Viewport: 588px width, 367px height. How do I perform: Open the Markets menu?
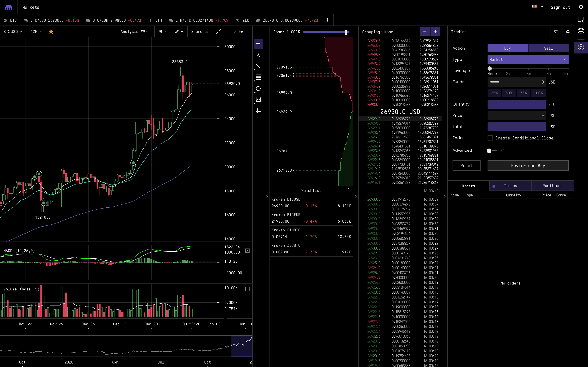point(31,7)
